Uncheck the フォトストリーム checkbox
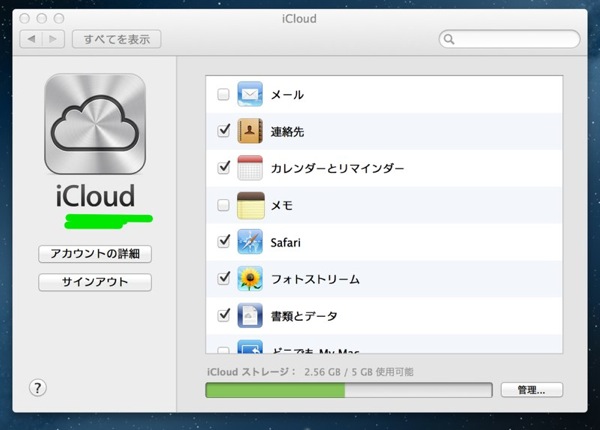The height and width of the screenshot is (430, 600). [x=223, y=279]
